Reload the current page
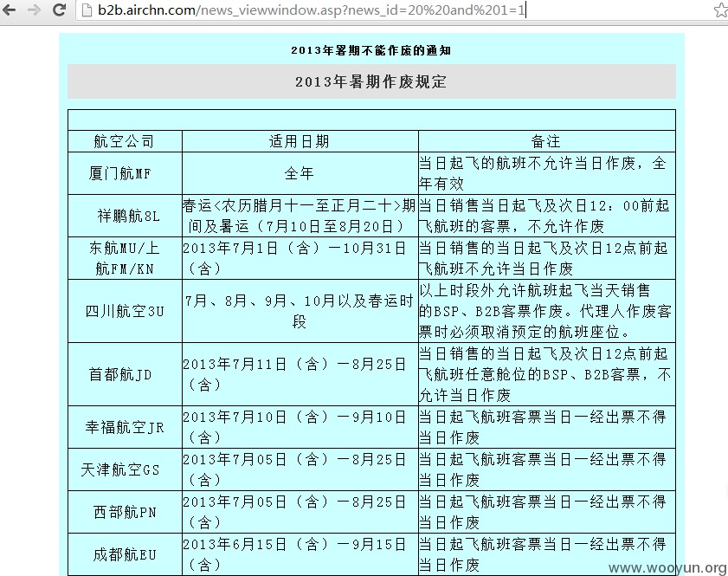 [59, 10]
